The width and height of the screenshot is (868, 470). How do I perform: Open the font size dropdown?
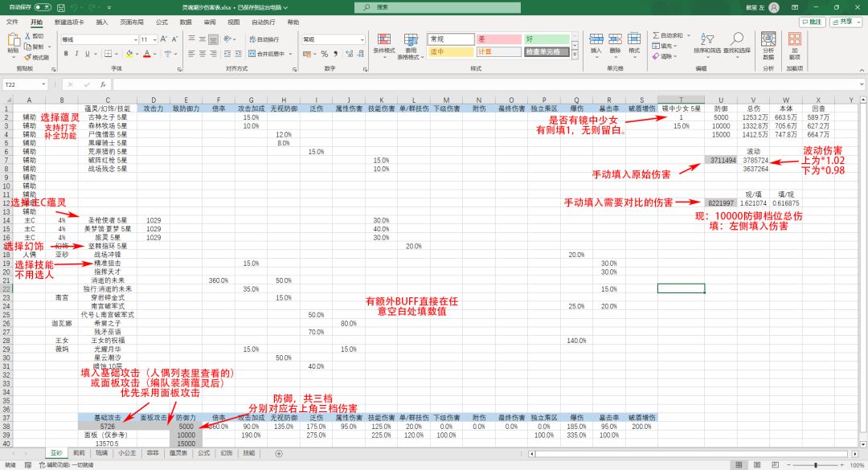pos(156,39)
